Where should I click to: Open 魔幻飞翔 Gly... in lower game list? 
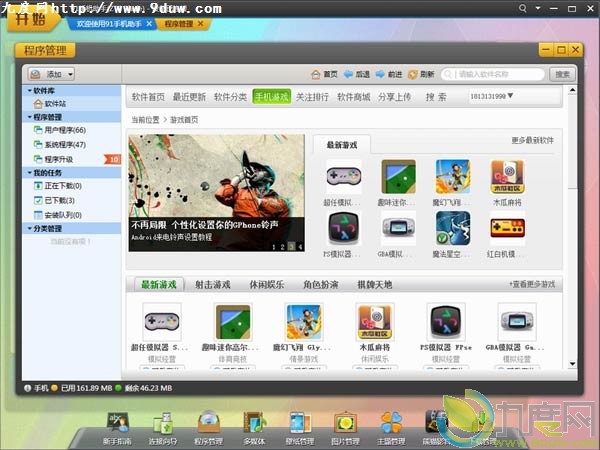coord(304,322)
